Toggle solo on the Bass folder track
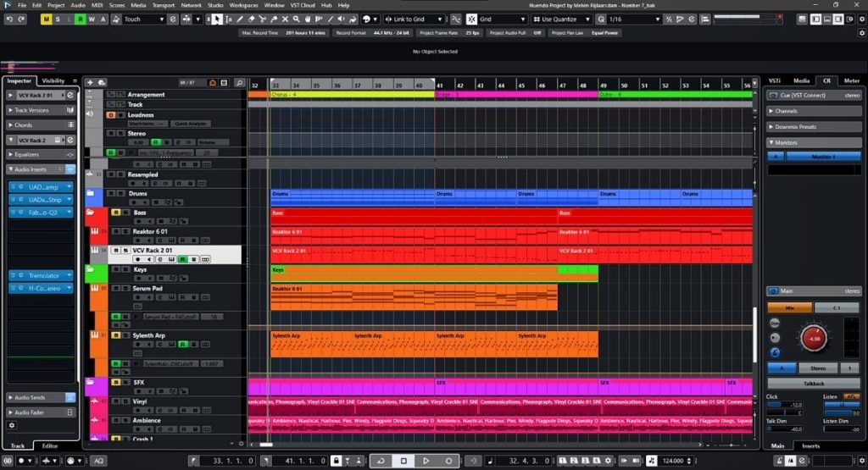This screenshot has height=470, width=868. pos(125,213)
